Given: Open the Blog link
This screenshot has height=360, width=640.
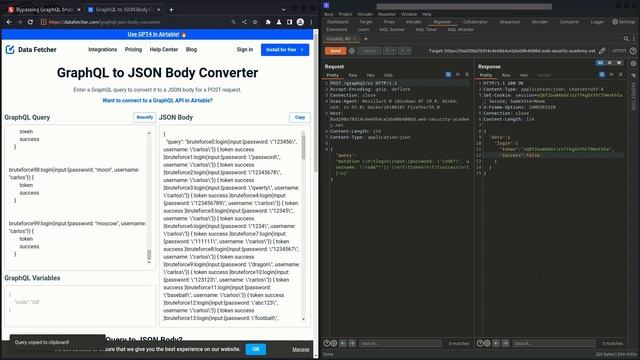Looking at the screenshot, I should pyautogui.click(x=191, y=49).
